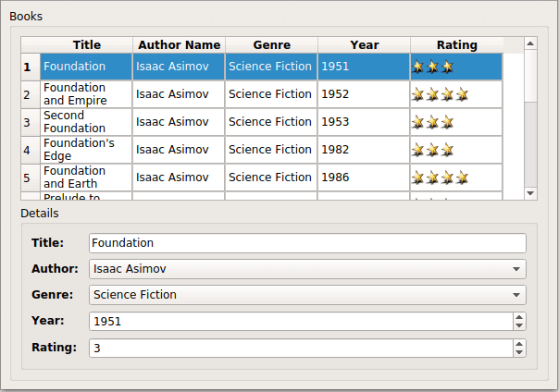Click the star rating of Foundation's Edge
Viewport: 559px width, 392px height.
[x=433, y=150]
